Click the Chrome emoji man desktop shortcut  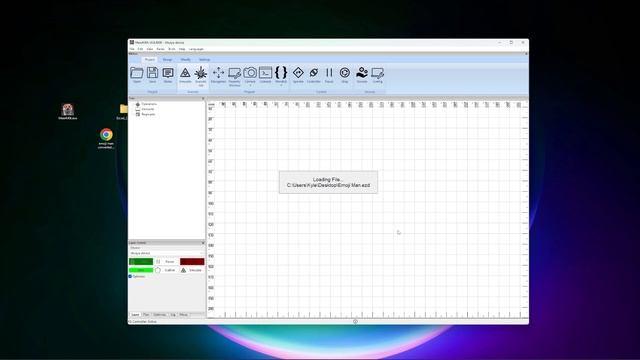click(x=106, y=139)
